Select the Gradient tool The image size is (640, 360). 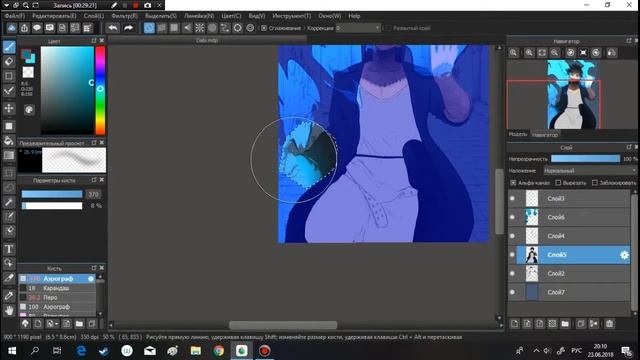click(x=9, y=156)
